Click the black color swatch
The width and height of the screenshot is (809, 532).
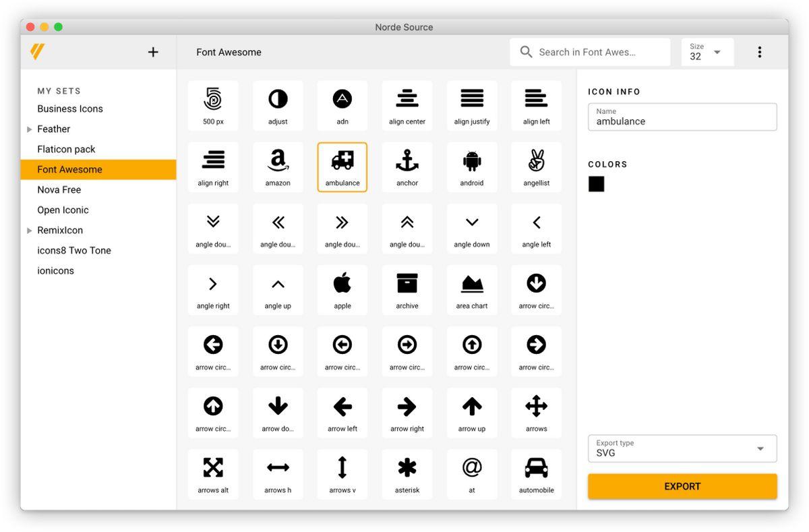pyautogui.click(x=596, y=184)
